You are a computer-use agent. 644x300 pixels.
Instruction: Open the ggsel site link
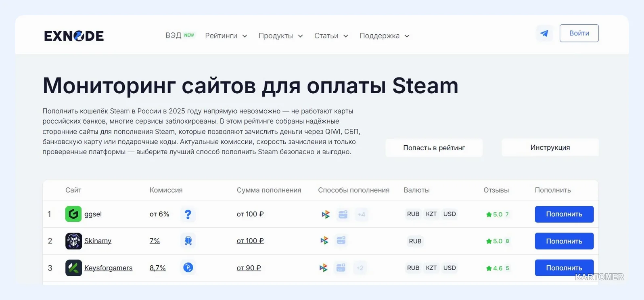point(93,214)
